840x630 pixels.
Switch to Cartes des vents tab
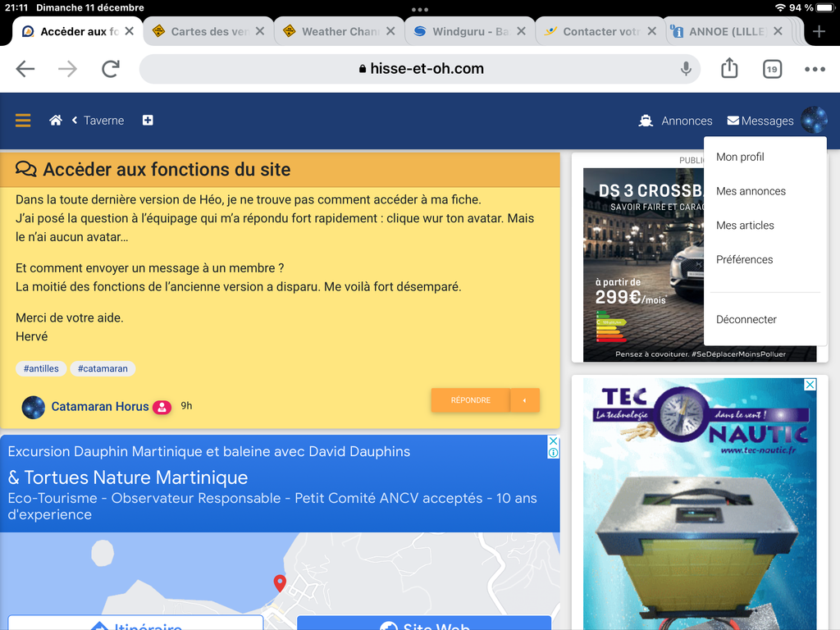click(x=209, y=32)
